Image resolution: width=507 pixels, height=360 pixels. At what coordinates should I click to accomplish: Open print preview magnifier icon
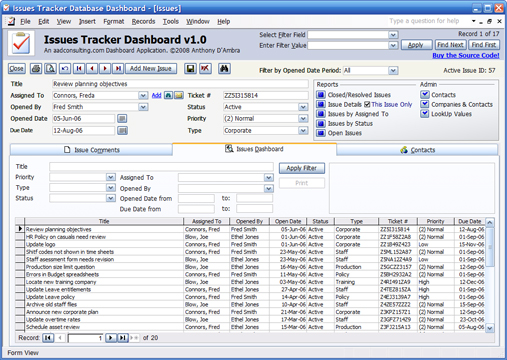pyautogui.click(x=50, y=69)
